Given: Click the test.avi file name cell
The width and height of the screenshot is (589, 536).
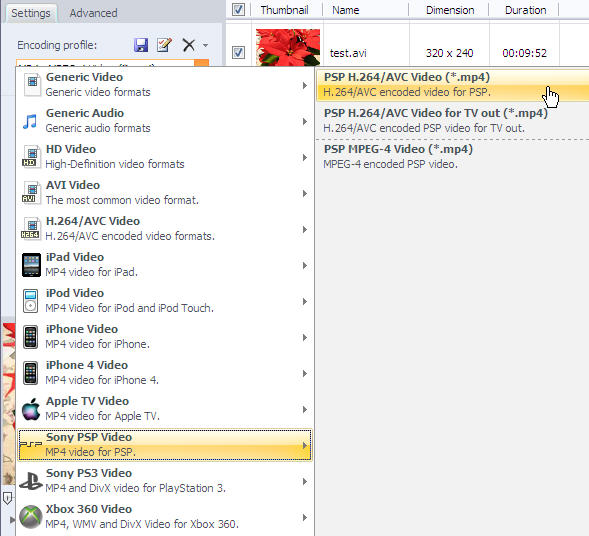Looking at the screenshot, I should (348, 53).
